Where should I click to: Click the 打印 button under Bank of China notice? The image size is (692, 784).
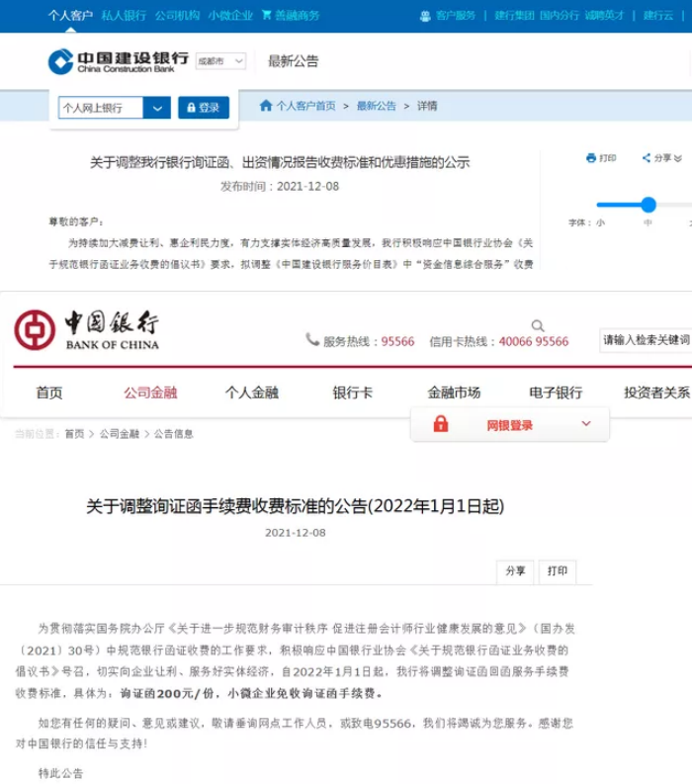pyautogui.click(x=558, y=571)
